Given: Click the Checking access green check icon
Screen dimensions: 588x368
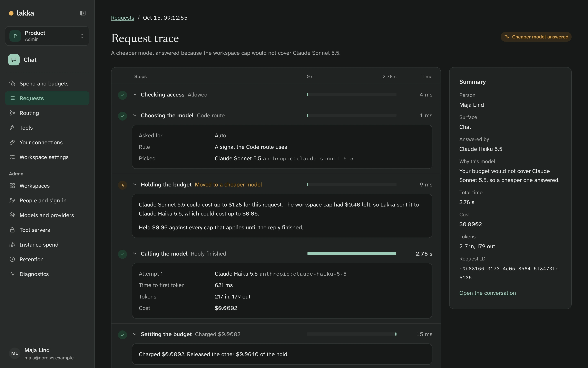Looking at the screenshot, I should [122, 95].
